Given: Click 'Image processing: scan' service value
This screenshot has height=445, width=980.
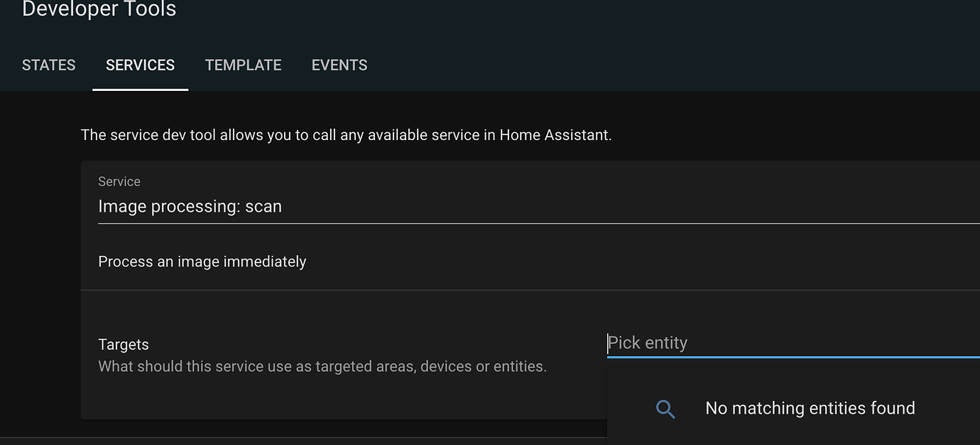Looking at the screenshot, I should tap(190, 207).
